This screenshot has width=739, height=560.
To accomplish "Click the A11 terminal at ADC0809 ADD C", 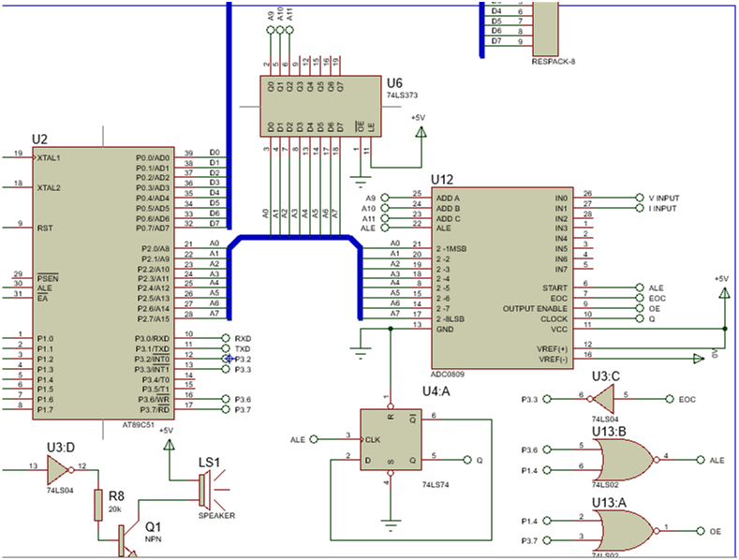I will tap(385, 218).
